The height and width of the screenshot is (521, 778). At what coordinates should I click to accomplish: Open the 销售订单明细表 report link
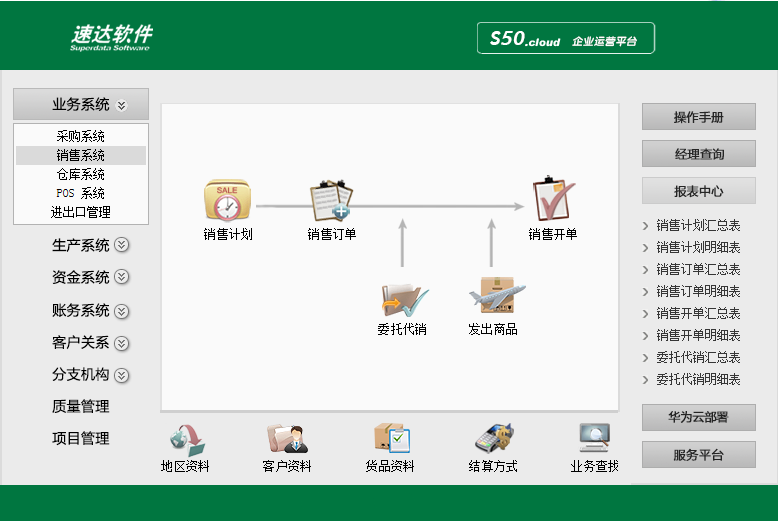coord(698,291)
